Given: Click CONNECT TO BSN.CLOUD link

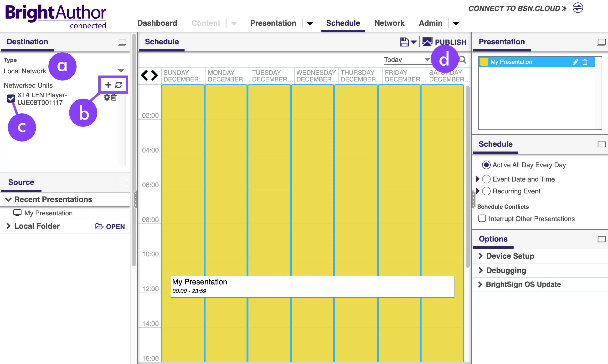Looking at the screenshot, I should pyautogui.click(x=517, y=8).
